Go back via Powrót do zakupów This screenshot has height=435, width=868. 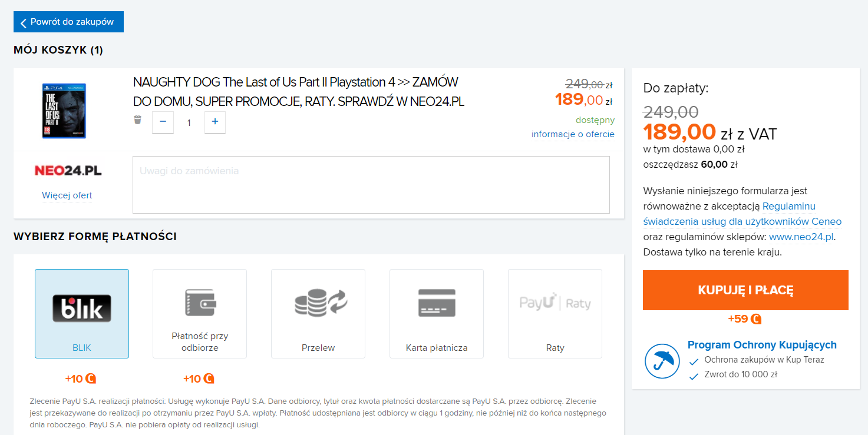pyautogui.click(x=68, y=22)
